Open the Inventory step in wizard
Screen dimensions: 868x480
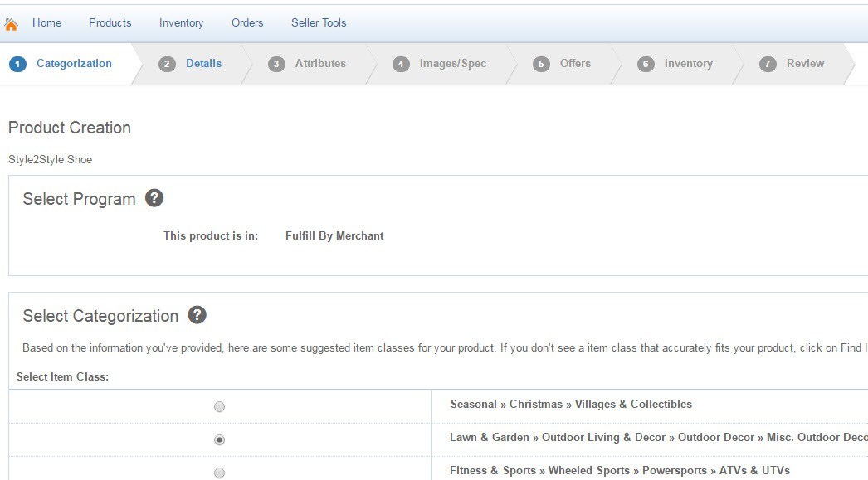coord(688,63)
